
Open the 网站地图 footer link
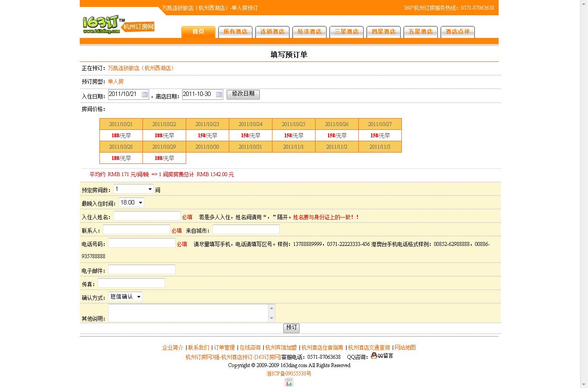point(405,348)
